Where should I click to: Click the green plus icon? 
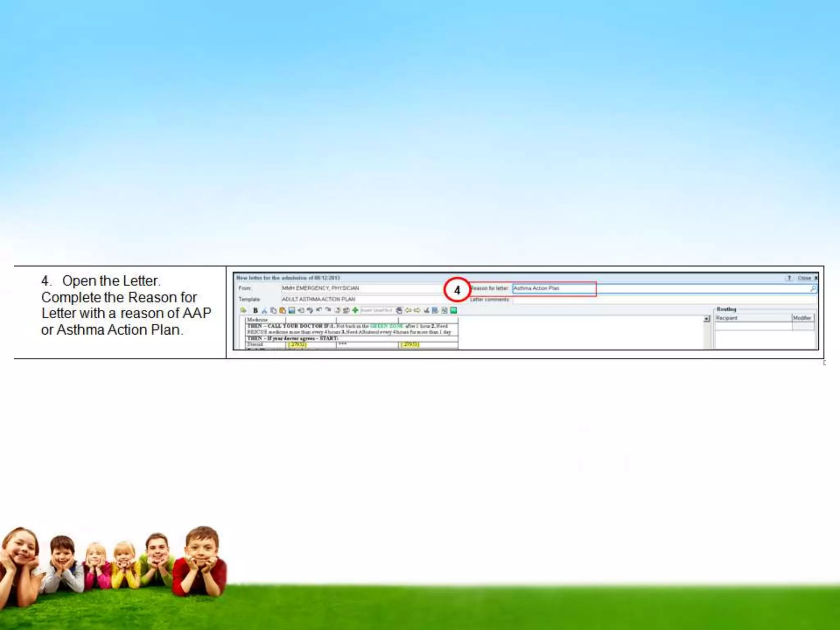point(355,310)
